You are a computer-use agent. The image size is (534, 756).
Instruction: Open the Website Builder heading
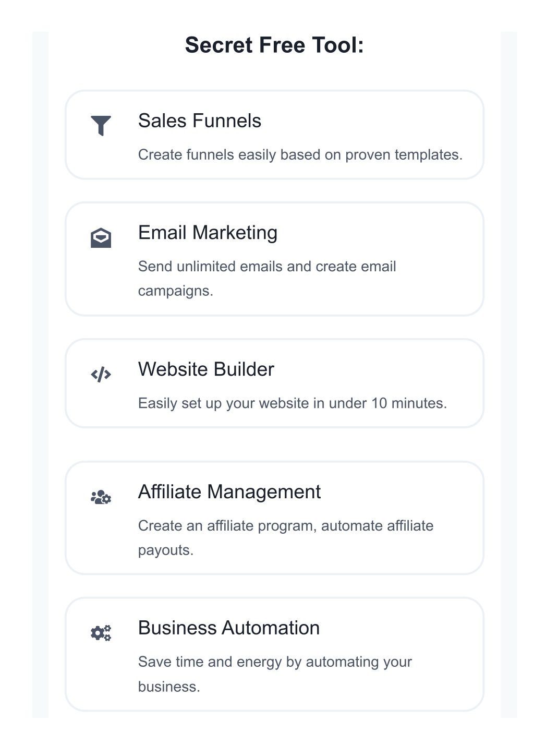(206, 369)
